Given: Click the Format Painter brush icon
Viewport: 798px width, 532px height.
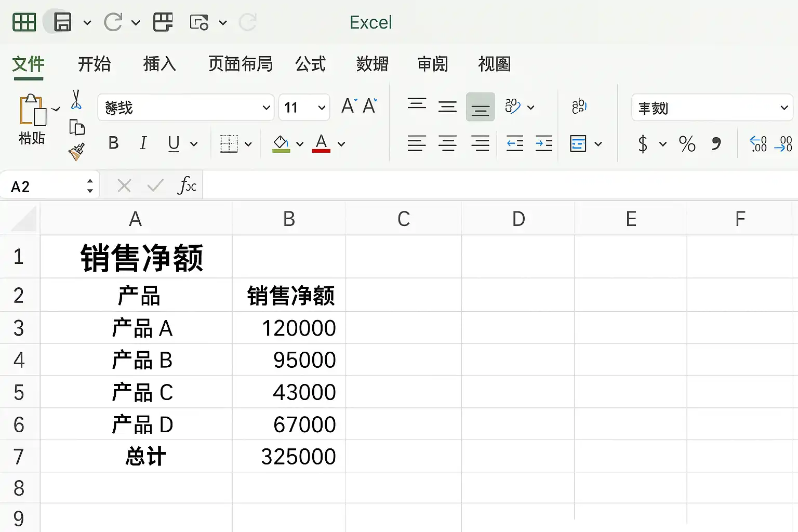Looking at the screenshot, I should [76, 152].
